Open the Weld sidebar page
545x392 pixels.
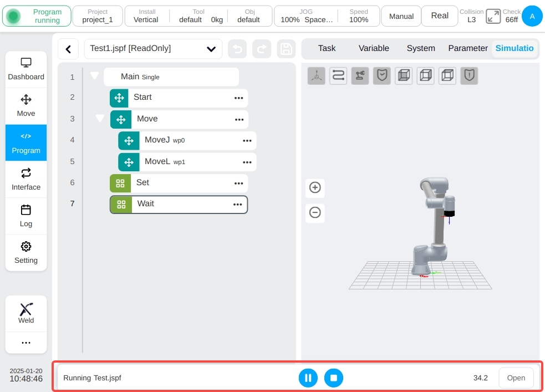pyautogui.click(x=26, y=313)
